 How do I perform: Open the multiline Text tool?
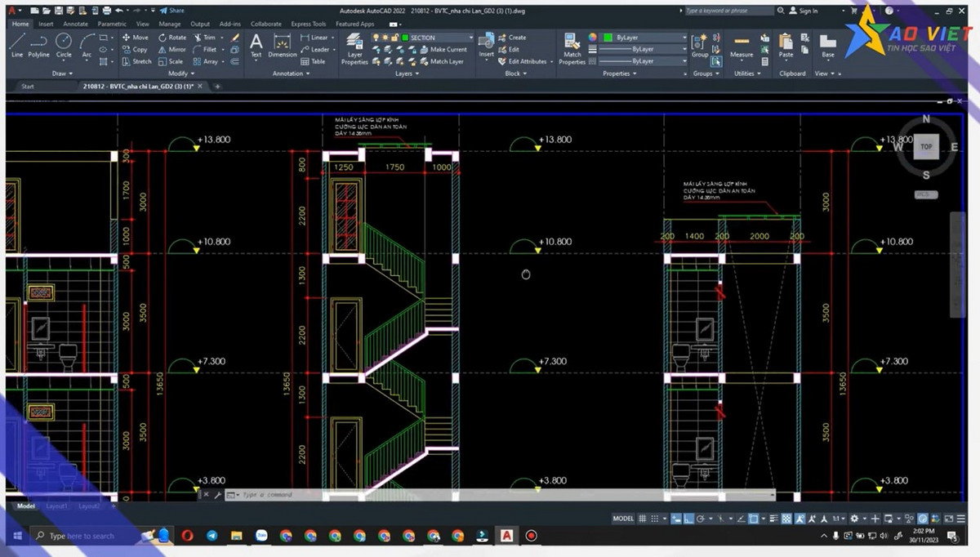pos(256,45)
